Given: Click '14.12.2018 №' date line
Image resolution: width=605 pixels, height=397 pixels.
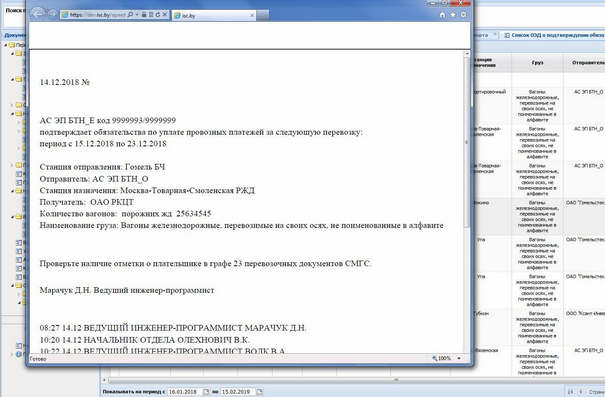Looking at the screenshot, I should pyautogui.click(x=64, y=82).
